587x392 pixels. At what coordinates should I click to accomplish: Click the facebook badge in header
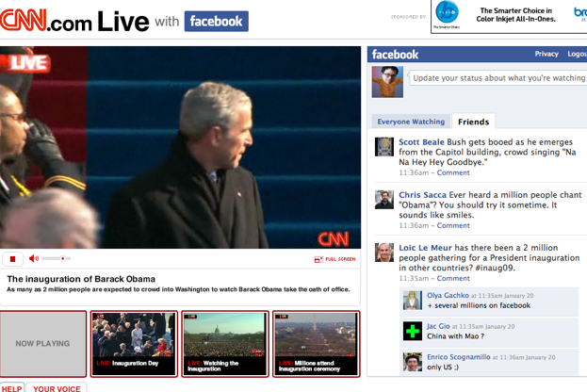217,22
